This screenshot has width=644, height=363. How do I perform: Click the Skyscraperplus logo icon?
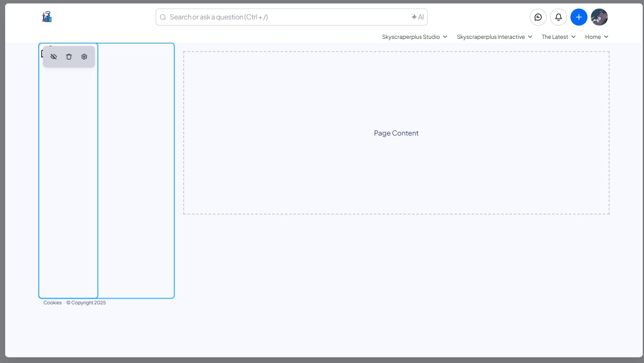(x=47, y=17)
